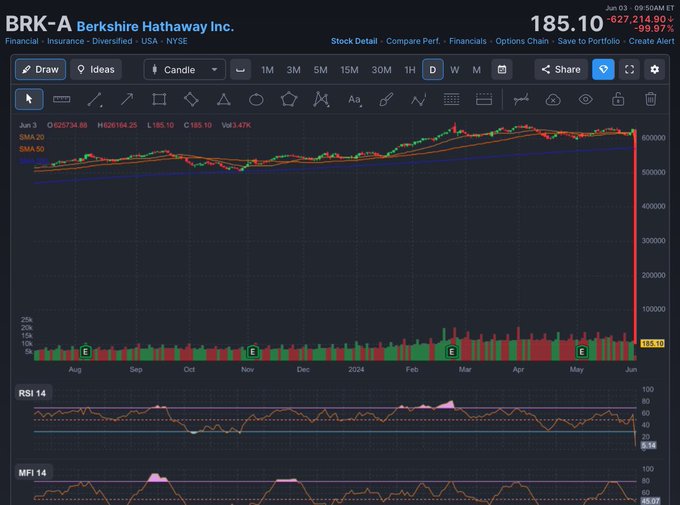
Task: Select the XABCD pattern tool
Action: 321,99
